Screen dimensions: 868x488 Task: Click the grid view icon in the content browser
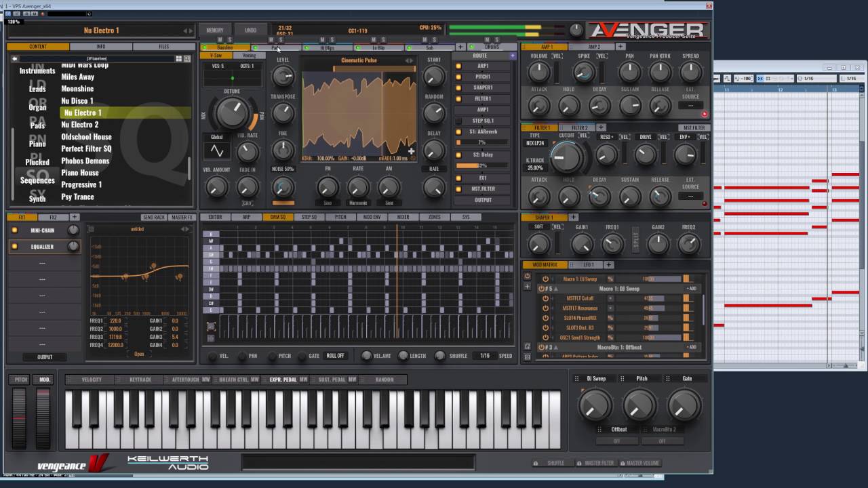tap(179, 59)
